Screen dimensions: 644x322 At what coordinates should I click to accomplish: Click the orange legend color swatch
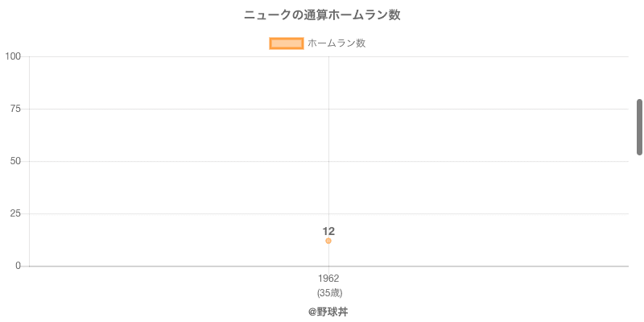[287, 43]
